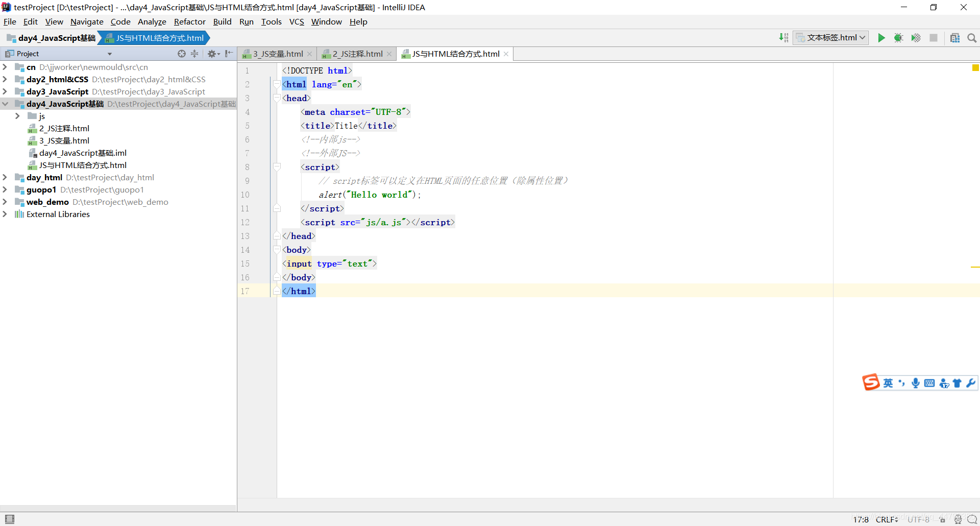Image resolution: width=980 pixels, height=526 pixels.
Task: Click JS与HTML结合方式.html breadcrumb
Action: click(x=155, y=38)
